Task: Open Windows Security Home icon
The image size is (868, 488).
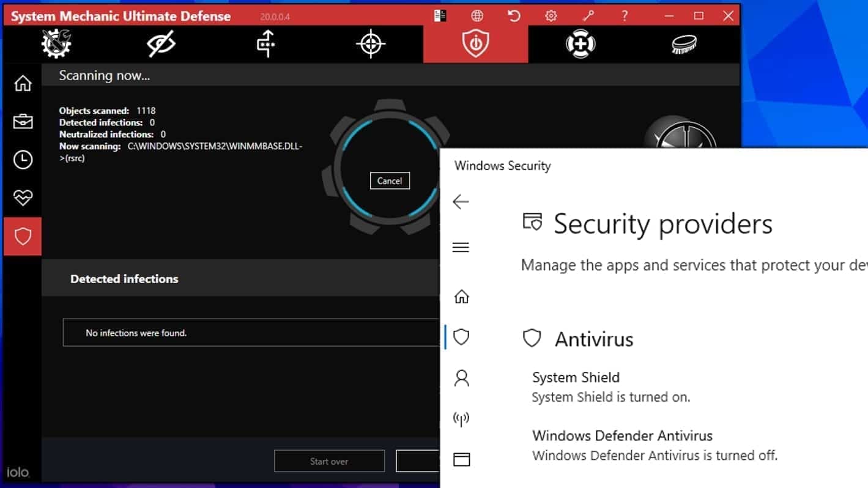Action: coord(461,297)
